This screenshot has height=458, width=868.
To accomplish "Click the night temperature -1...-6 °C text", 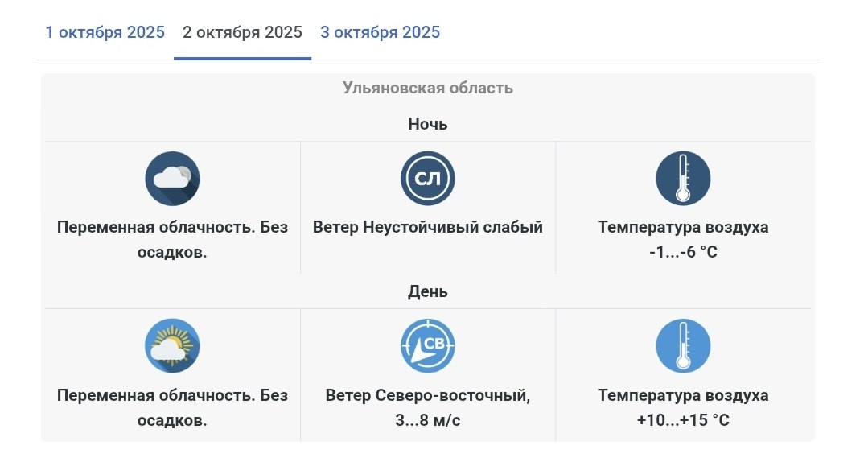I will [x=683, y=252].
